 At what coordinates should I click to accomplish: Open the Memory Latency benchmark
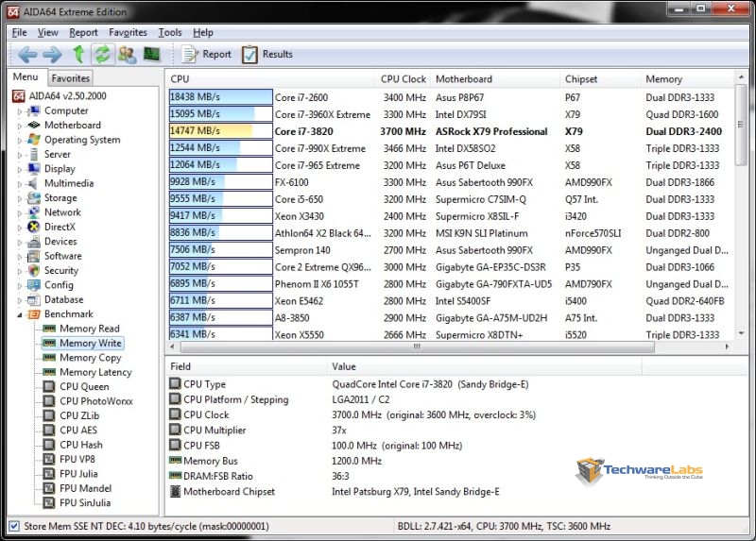tap(95, 372)
